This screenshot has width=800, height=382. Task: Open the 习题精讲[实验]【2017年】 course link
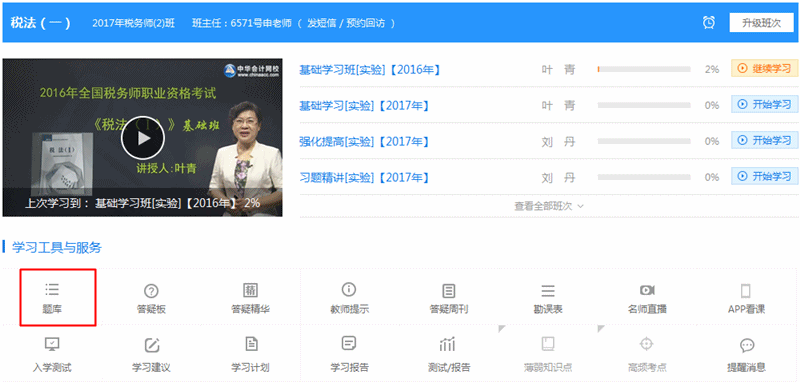pos(364,177)
